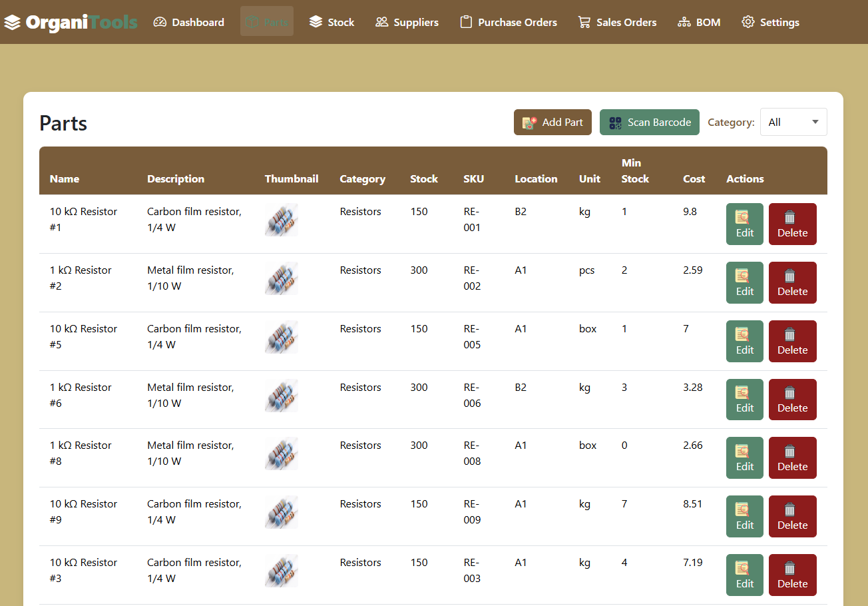Click the thumbnail of 10 kΩ Resistor #3
This screenshot has height=606, width=868.
coord(281,571)
